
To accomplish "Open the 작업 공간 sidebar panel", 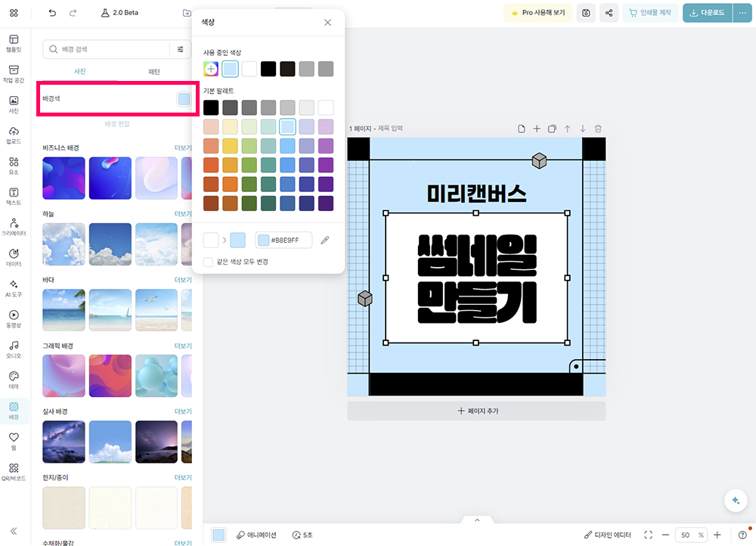I will pyautogui.click(x=14, y=74).
